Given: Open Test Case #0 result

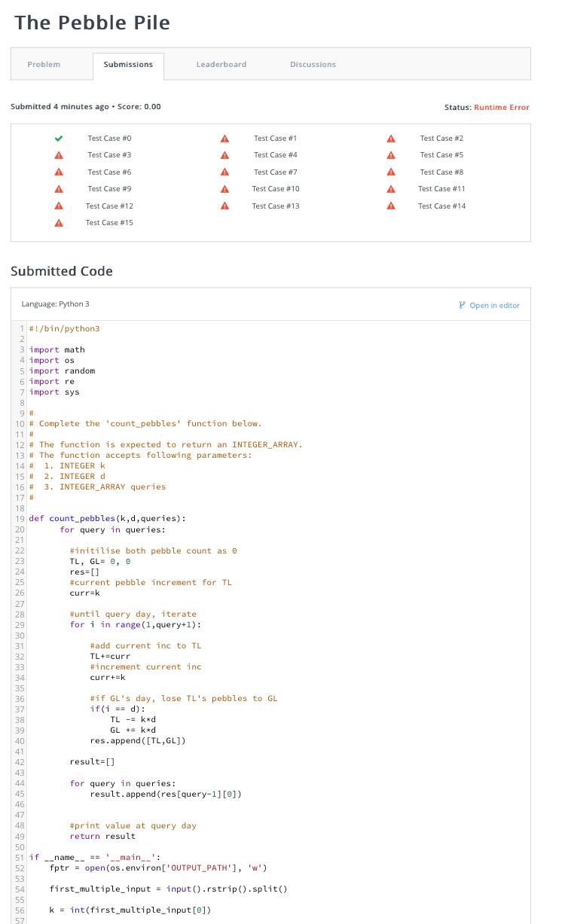Looking at the screenshot, I should click(109, 139).
